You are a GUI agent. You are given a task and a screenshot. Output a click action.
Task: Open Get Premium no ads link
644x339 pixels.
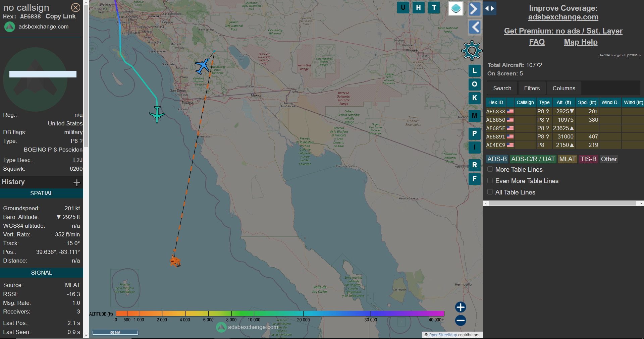[563, 31]
